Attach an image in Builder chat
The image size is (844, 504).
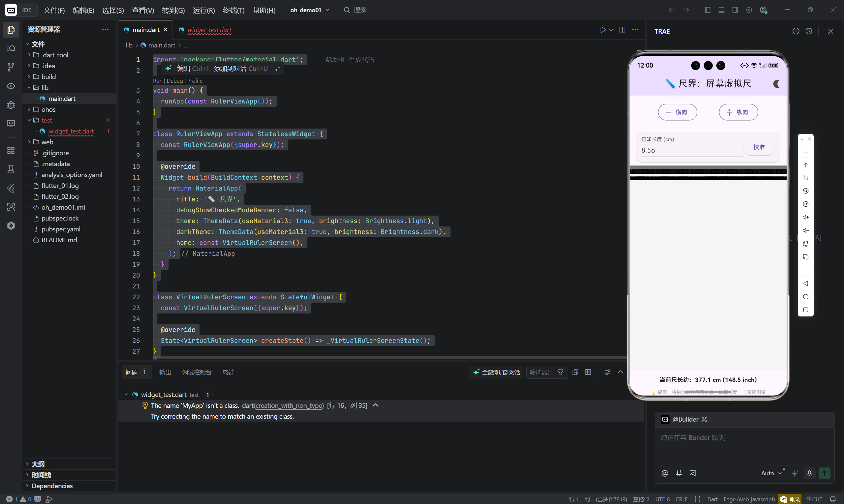point(693,473)
